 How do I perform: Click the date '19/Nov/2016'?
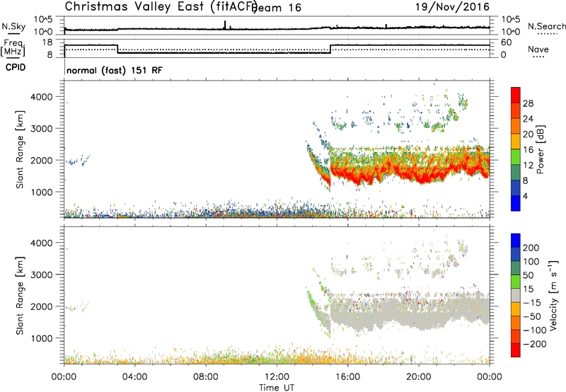452,6
